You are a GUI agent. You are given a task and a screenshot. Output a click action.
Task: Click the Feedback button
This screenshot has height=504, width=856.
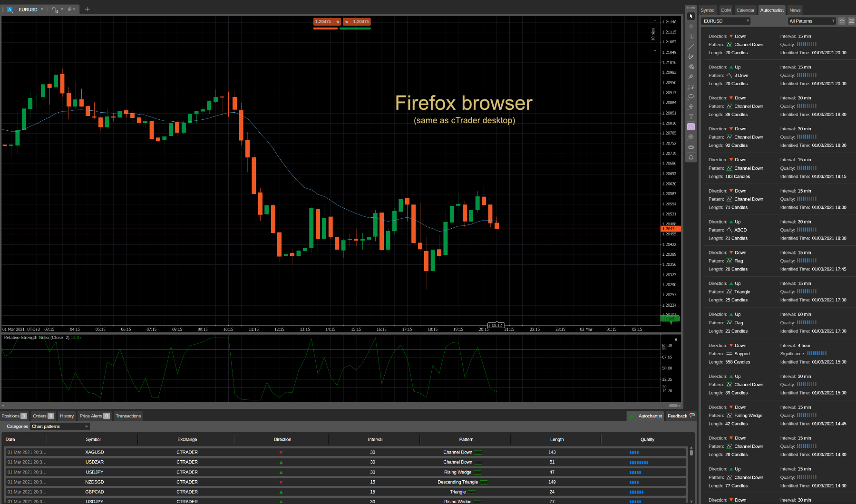[681, 416]
